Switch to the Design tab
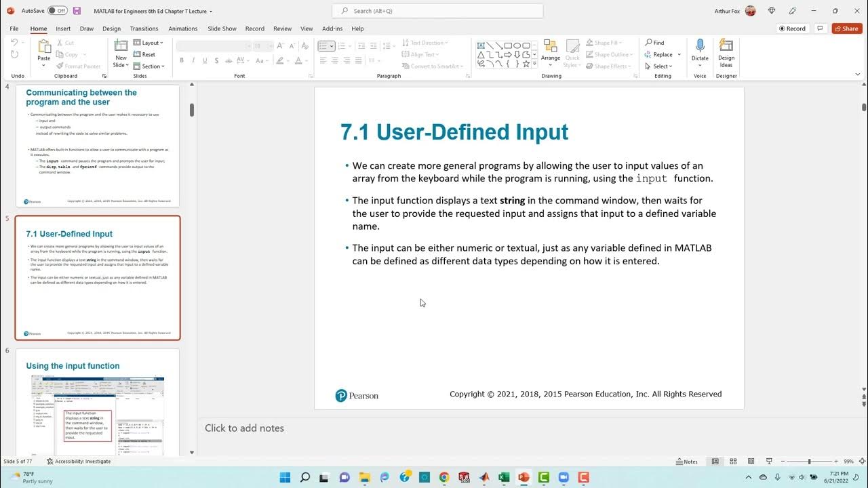This screenshot has width=868, height=488. point(111,28)
